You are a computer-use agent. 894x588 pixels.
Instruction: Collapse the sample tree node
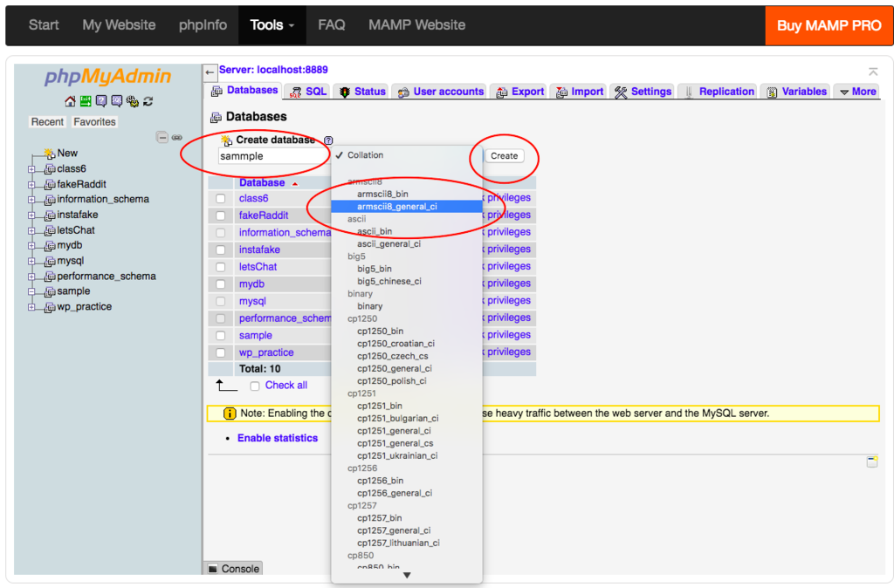tap(31, 291)
